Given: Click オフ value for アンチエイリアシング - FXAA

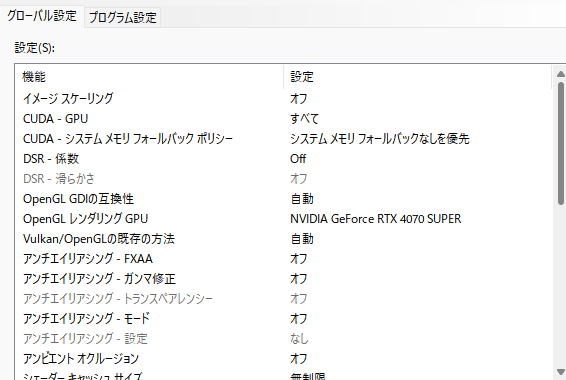Looking at the screenshot, I should [x=299, y=259].
